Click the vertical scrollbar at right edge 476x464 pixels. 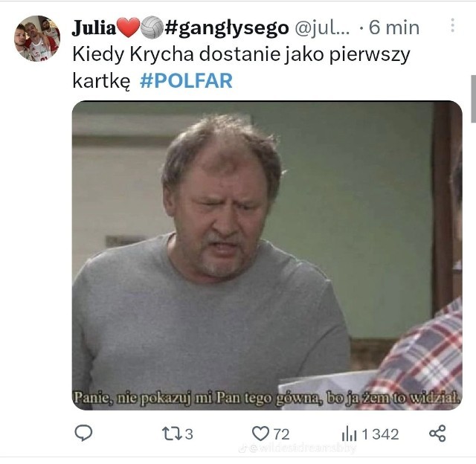tap(473, 99)
